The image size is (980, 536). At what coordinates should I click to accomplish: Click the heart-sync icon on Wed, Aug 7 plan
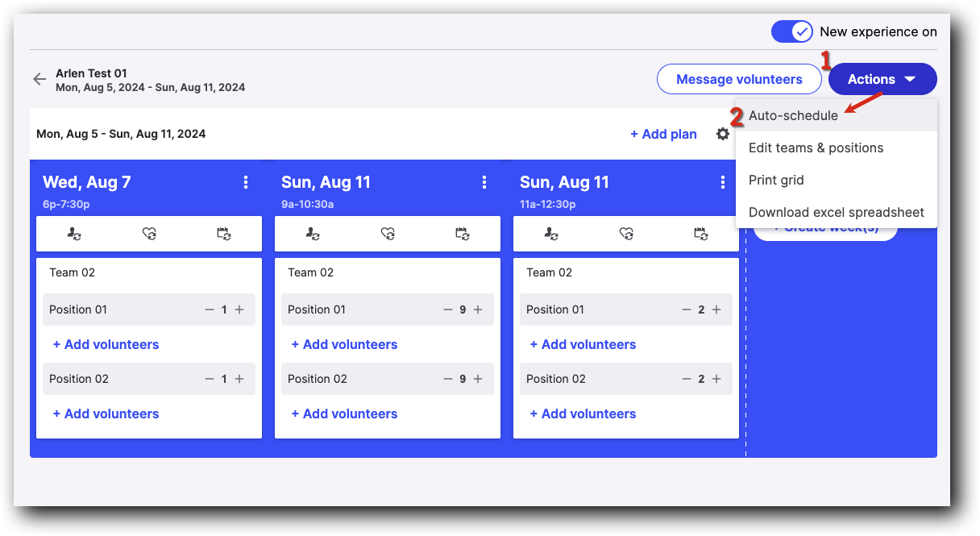pyautogui.click(x=149, y=234)
